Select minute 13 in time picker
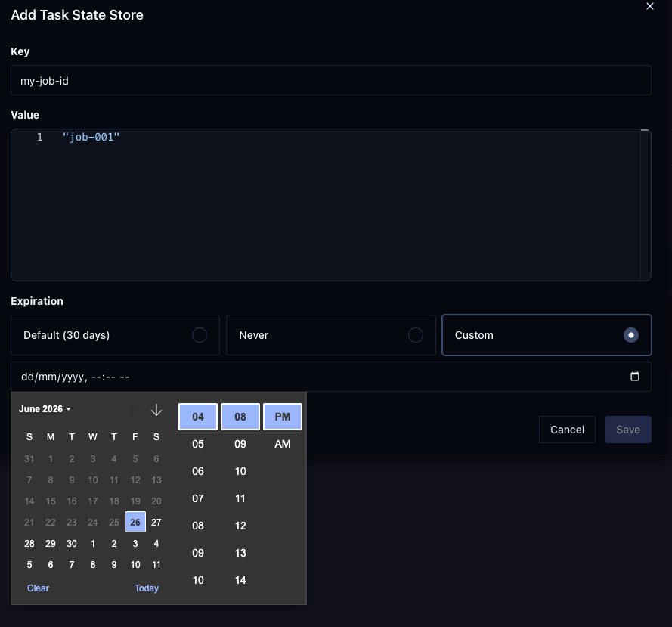 pos(240,553)
